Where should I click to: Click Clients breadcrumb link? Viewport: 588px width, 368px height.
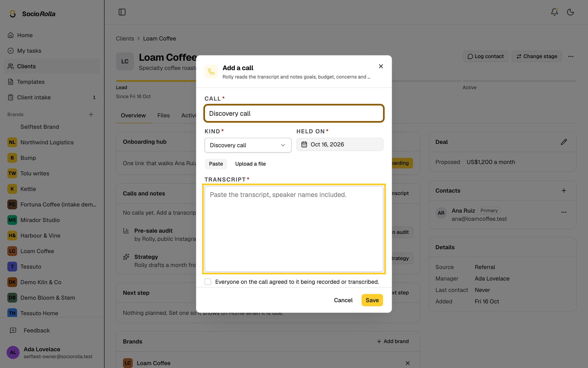click(x=125, y=38)
